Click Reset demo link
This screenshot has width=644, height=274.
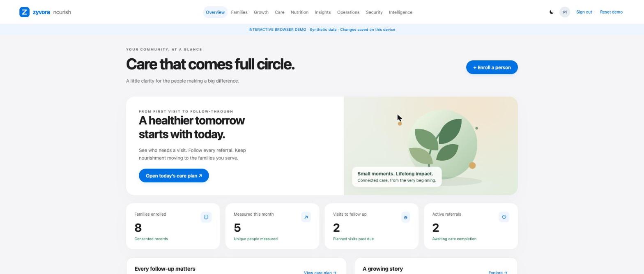(x=611, y=12)
